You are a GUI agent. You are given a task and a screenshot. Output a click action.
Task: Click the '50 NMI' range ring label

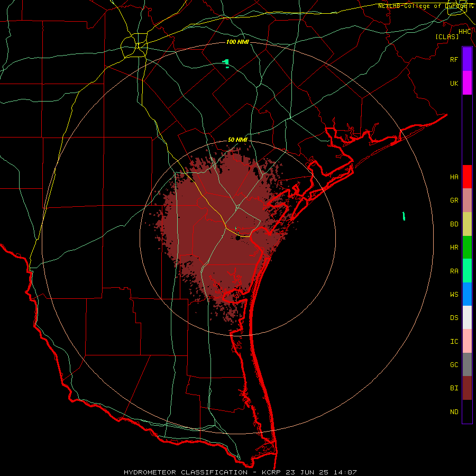pos(237,140)
